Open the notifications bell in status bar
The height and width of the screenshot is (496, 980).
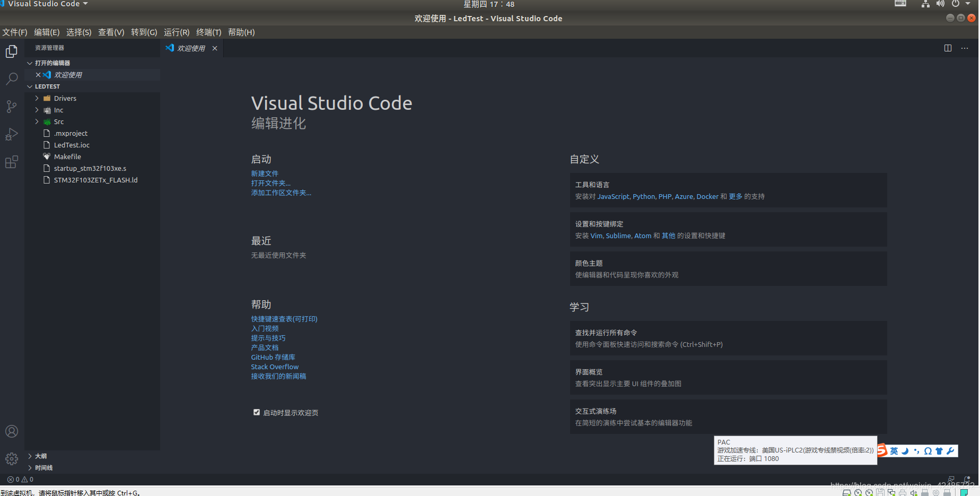(967, 480)
